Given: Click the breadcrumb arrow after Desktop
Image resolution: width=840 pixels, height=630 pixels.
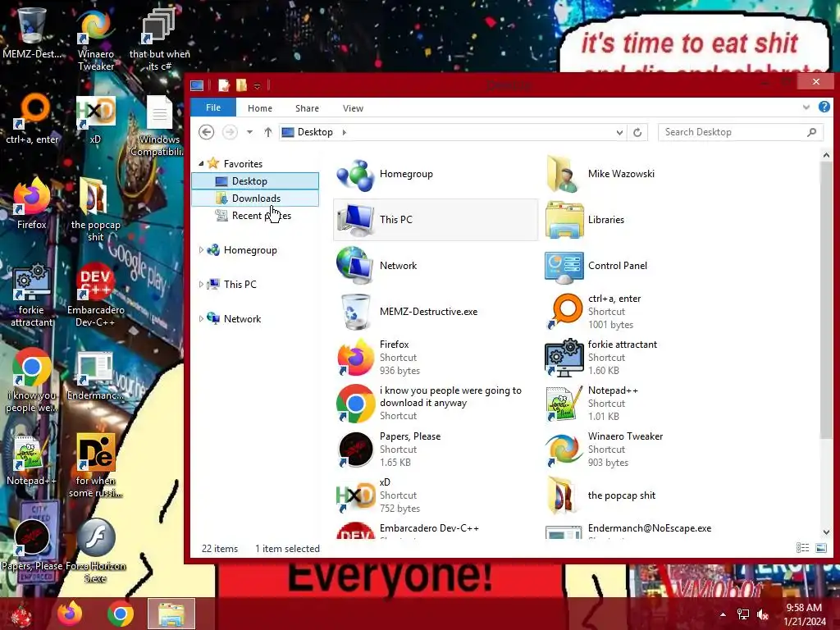Looking at the screenshot, I should click(344, 132).
